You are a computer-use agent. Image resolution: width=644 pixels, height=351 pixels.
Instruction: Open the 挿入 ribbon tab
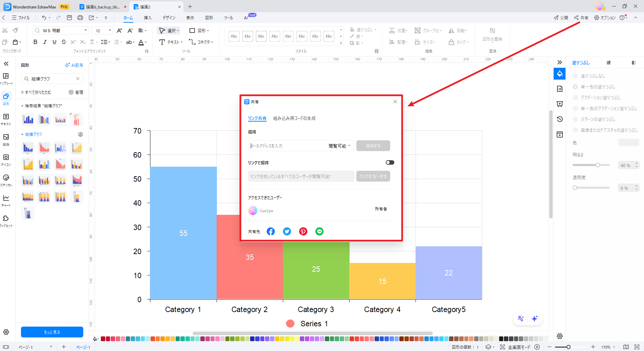148,18
